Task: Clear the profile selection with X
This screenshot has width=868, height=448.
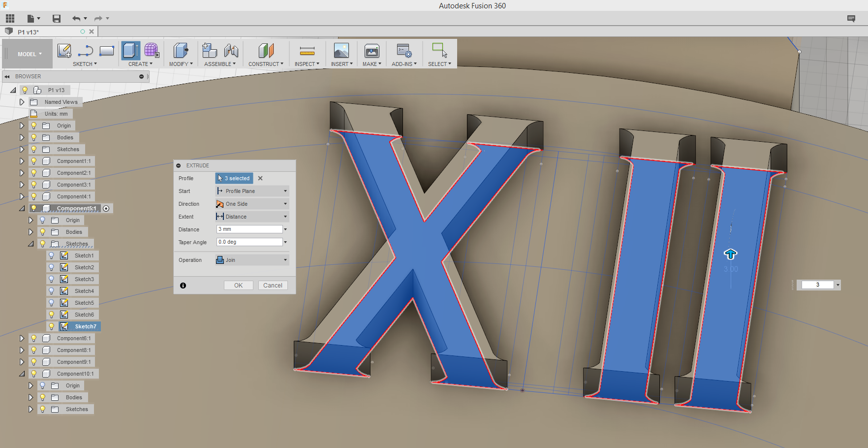Action: pos(260,178)
